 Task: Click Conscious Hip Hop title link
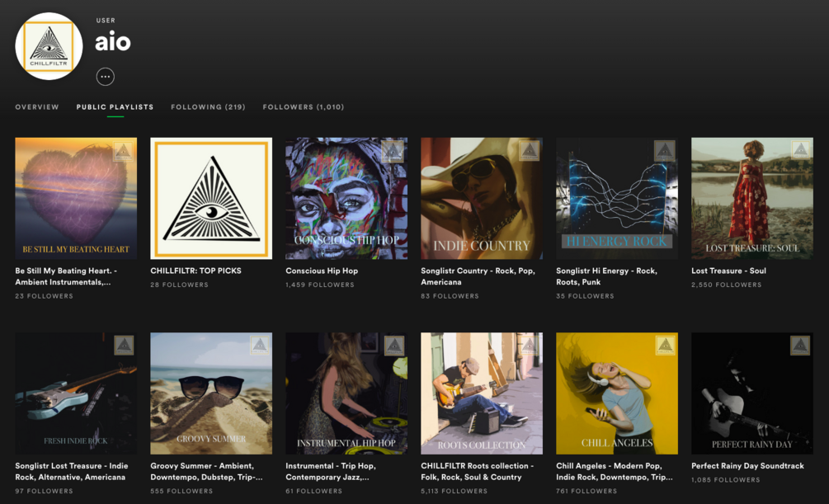322,271
